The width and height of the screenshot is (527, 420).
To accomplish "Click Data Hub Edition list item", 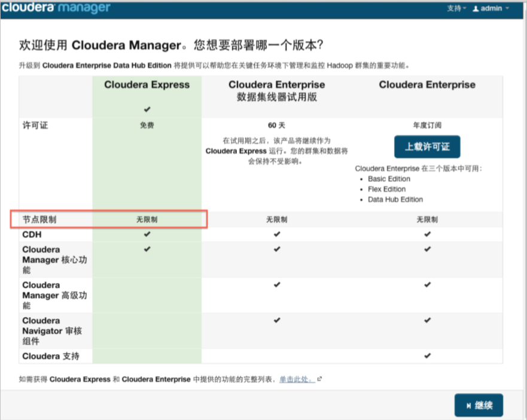I will pos(395,199).
